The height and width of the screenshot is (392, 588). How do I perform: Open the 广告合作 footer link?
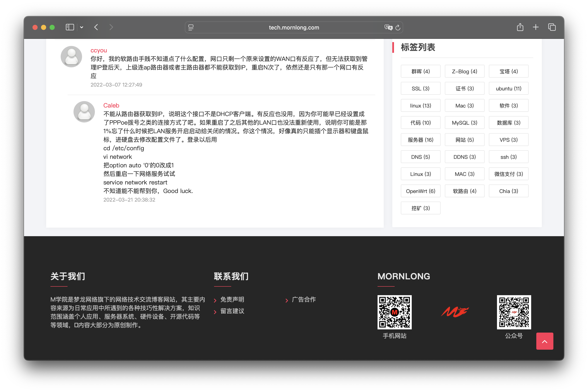click(304, 299)
